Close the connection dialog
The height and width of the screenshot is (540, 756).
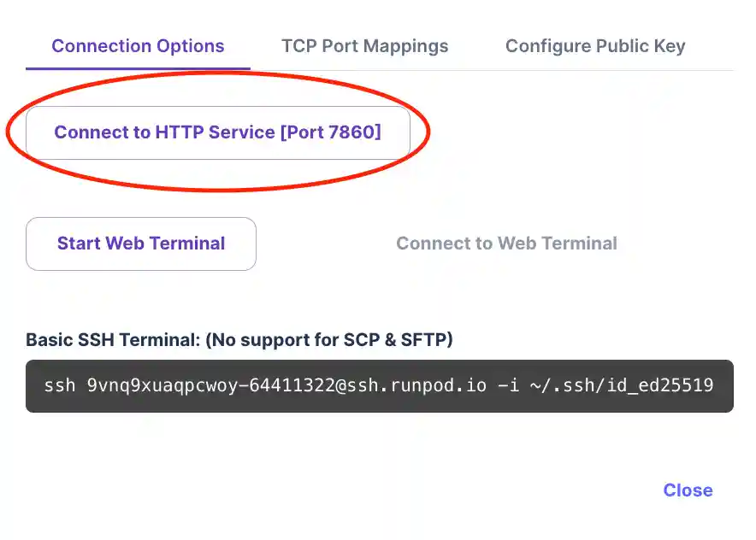point(688,490)
